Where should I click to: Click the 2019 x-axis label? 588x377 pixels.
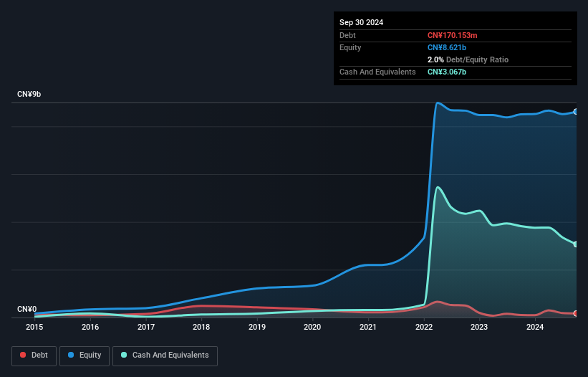coord(257,327)
